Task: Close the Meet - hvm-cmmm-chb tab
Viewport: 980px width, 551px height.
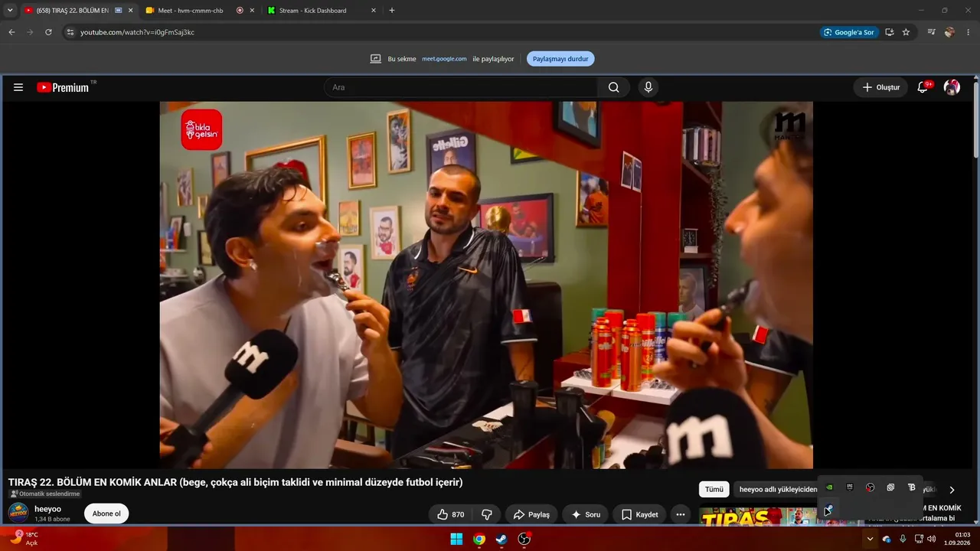Action: [253, 11]
